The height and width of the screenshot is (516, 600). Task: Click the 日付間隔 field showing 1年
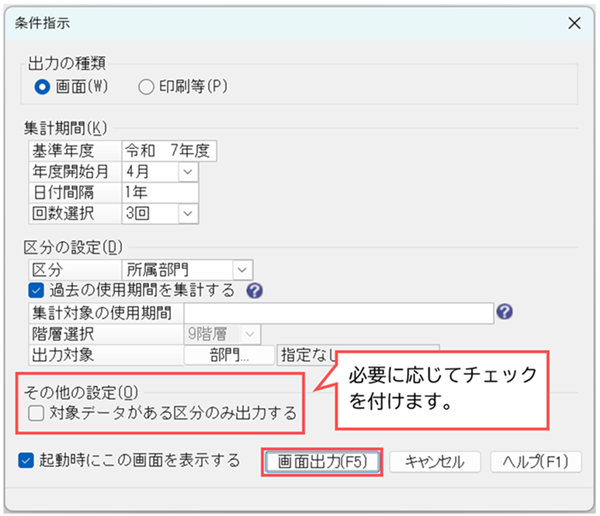click(160, 193)
